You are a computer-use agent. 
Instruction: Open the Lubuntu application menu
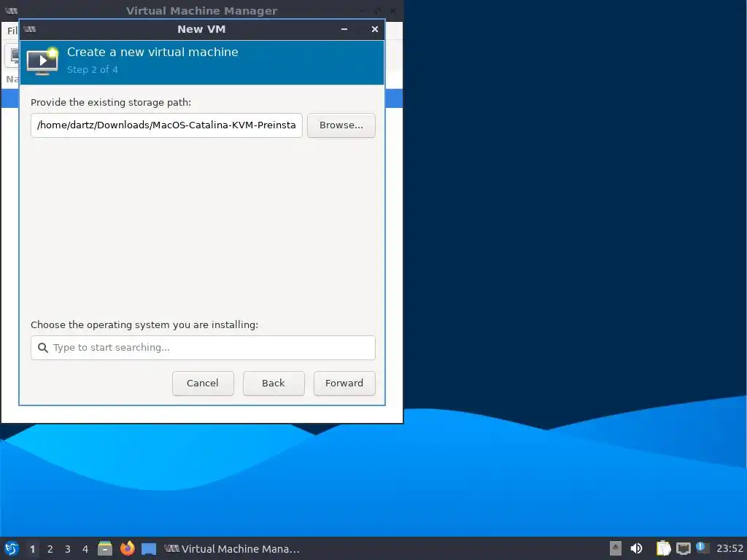(x=12, y=548)
